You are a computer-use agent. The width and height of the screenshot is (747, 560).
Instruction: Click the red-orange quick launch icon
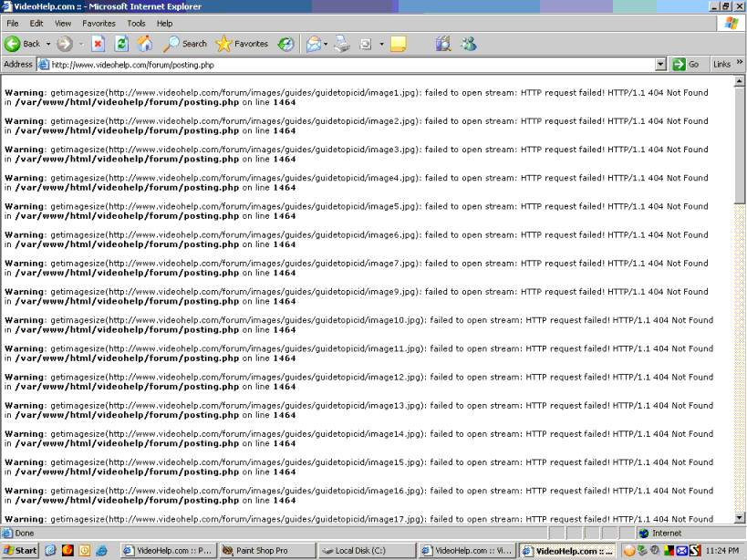click(67, 551)
